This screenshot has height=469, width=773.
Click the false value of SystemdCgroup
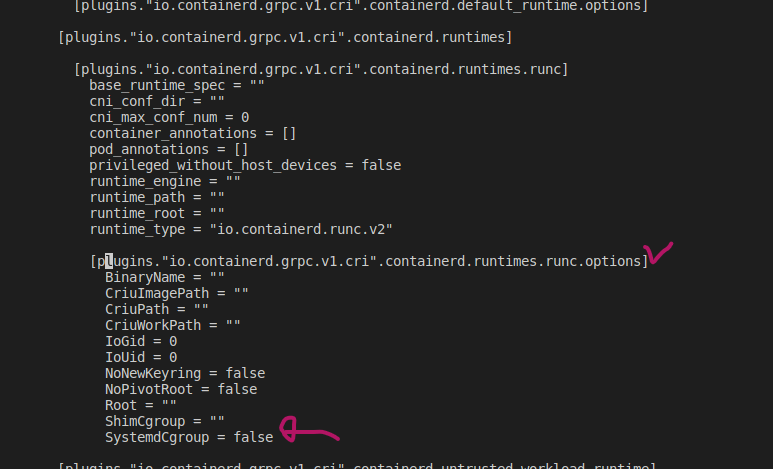[253, 438]
